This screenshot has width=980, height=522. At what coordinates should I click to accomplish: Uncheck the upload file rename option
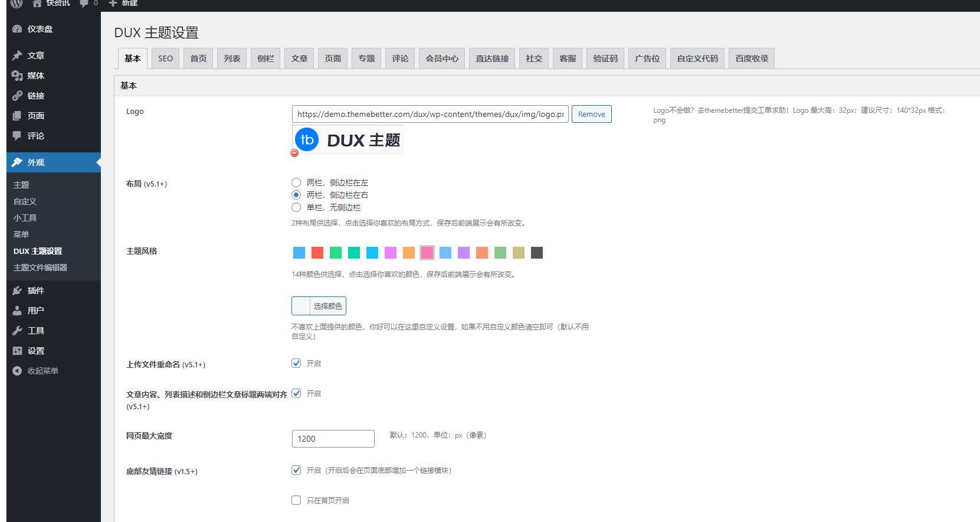[x=296, y=363]
